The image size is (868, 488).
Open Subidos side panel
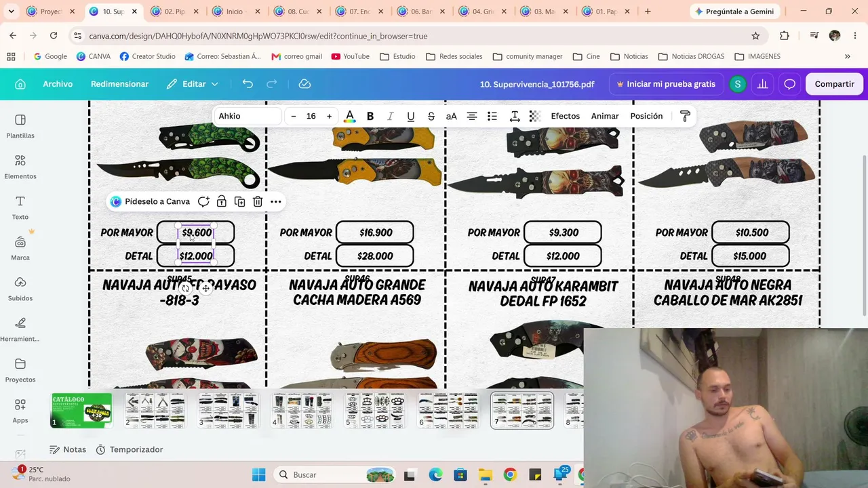pos(20,289)
